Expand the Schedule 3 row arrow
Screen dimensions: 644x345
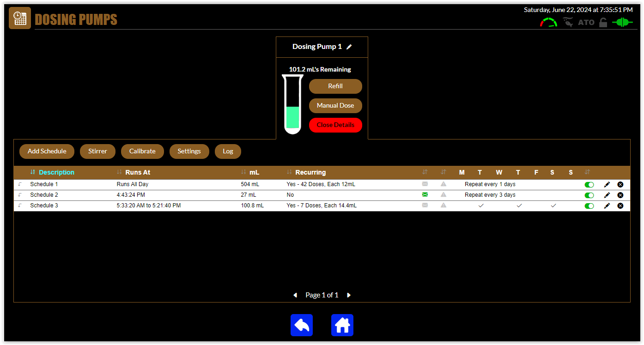(20, 206)
